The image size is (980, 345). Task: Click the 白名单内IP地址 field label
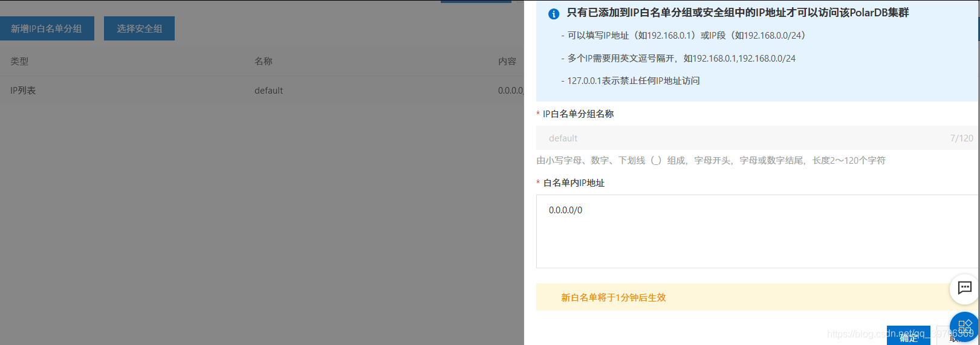pyautogui.click(x=574, y=182)
